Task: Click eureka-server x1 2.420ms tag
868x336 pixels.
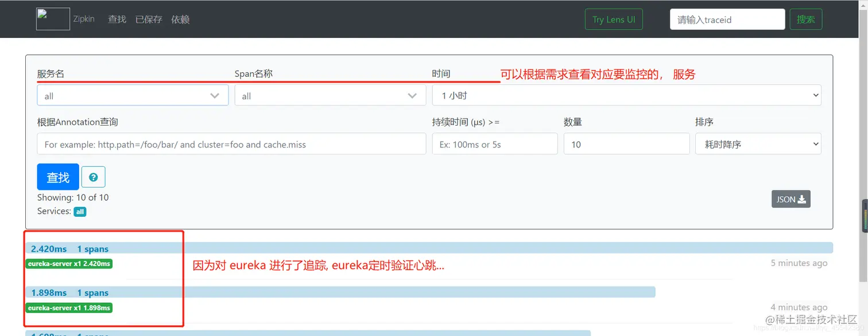Action: [69, 264]
